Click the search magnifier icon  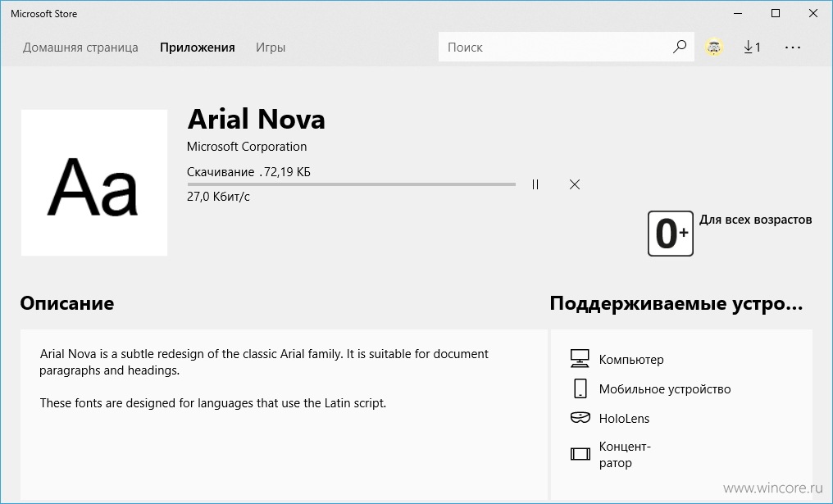[680, 47]
